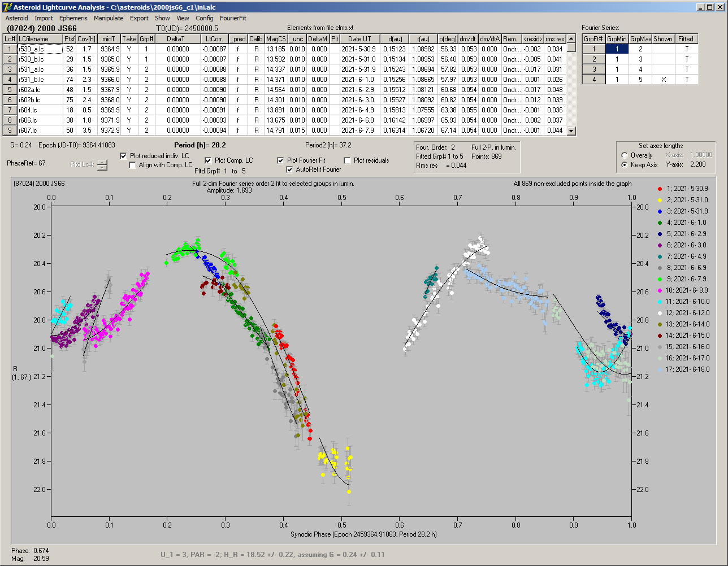This screenshot has height=566, width=728.
Task: Click filename cell r604.lc
Action: [40, 110]
